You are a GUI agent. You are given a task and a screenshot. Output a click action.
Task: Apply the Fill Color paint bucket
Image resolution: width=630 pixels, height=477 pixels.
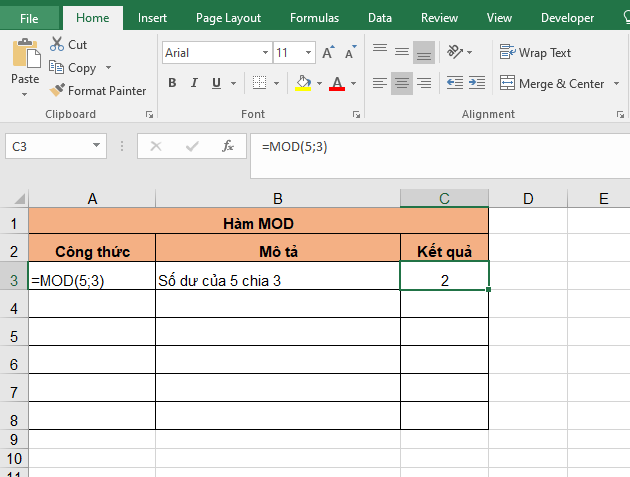(x=303, y=83)
